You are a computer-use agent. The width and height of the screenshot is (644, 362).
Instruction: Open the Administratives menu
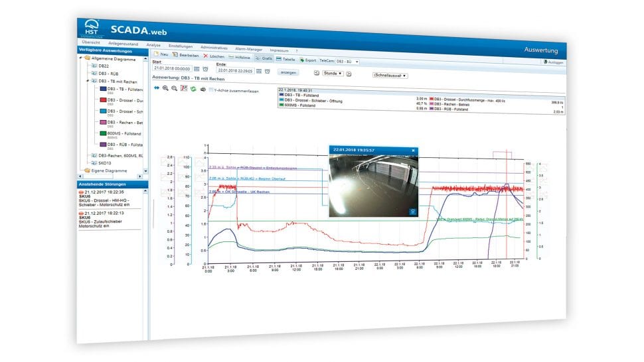(x=214, y=48)
